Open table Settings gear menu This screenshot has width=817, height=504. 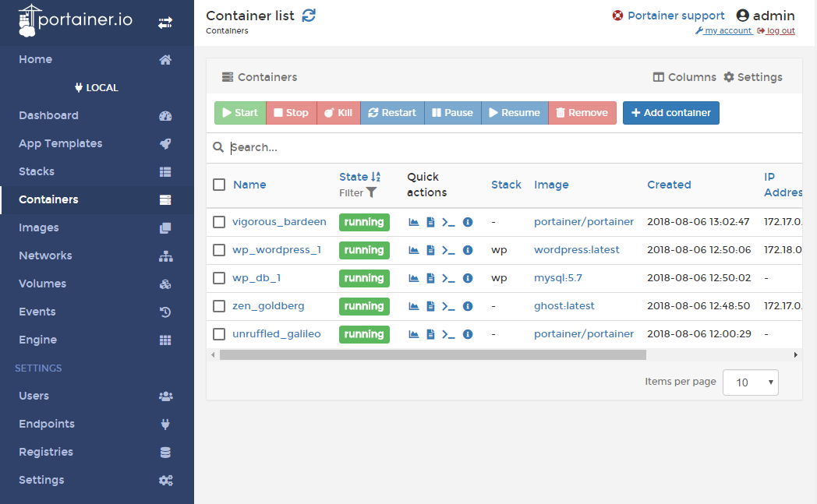(x=753, y=77)
